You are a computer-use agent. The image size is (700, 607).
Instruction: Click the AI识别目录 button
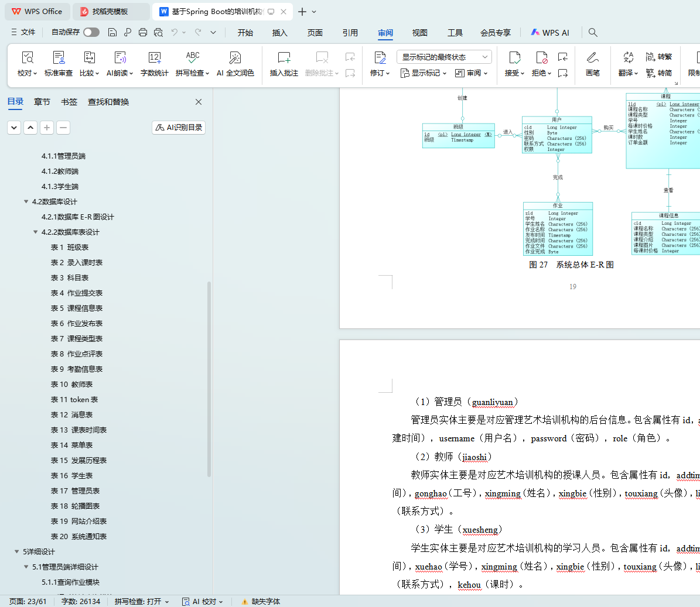pyautogui.click(x=179, y=127)
